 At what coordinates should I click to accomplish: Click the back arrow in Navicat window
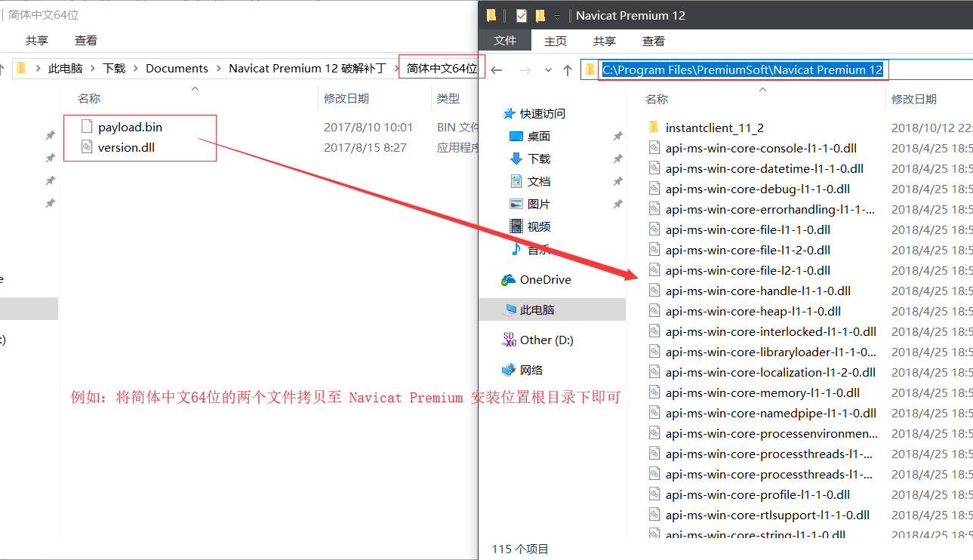497,70
